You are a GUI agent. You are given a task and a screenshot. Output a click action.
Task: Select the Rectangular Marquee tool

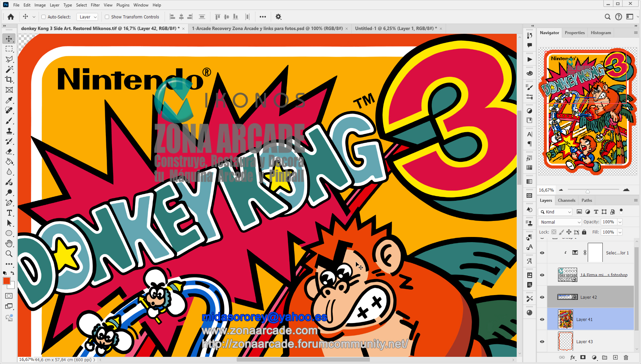(9, 49)
